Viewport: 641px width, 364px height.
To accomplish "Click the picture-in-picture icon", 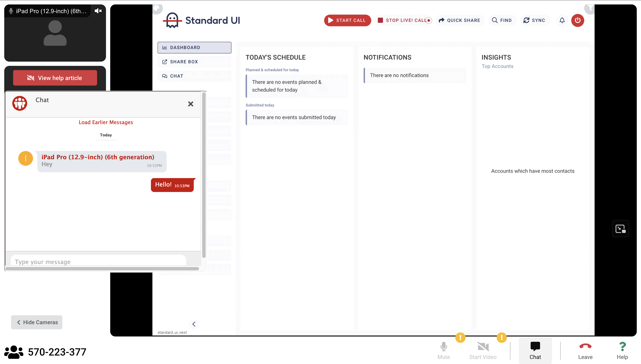I will (620, 228).
